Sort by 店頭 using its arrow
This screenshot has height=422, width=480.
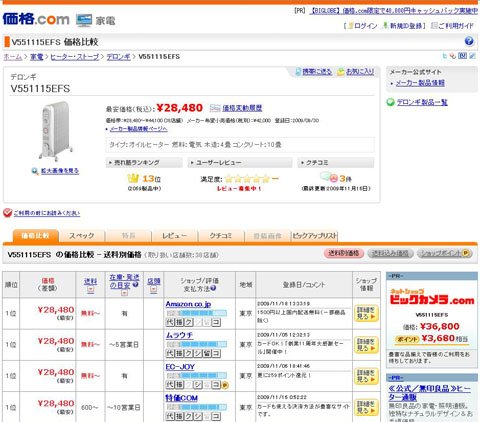(153, 289)
